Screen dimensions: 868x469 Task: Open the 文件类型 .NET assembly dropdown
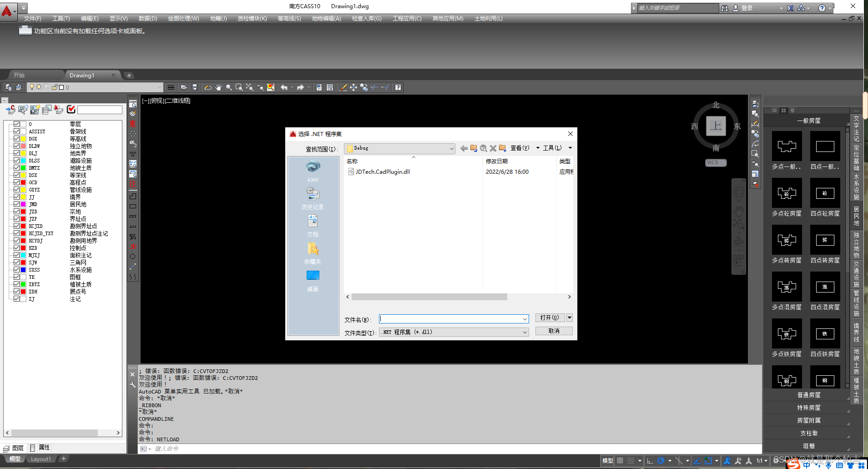[x=525, y=333]
